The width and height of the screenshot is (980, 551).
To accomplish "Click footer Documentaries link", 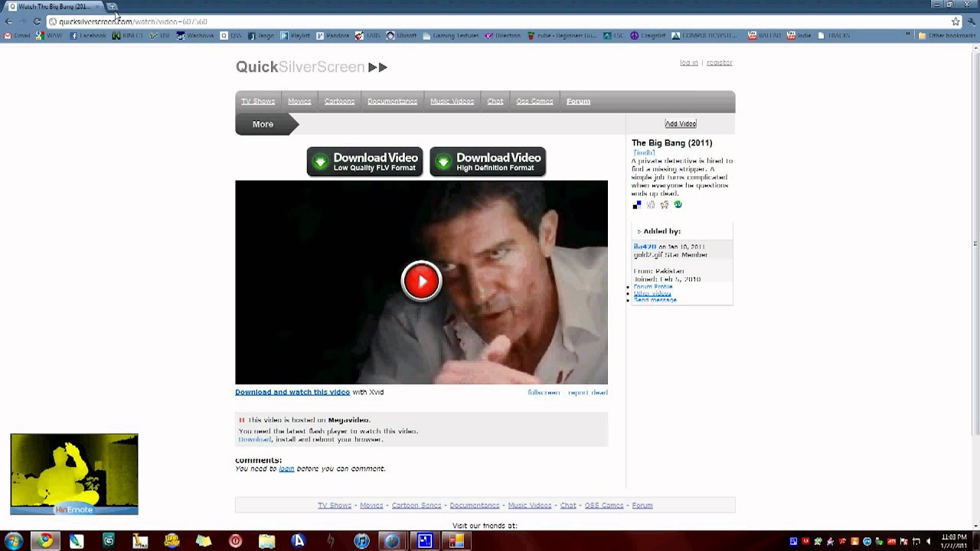I will [x=475, y=505].
